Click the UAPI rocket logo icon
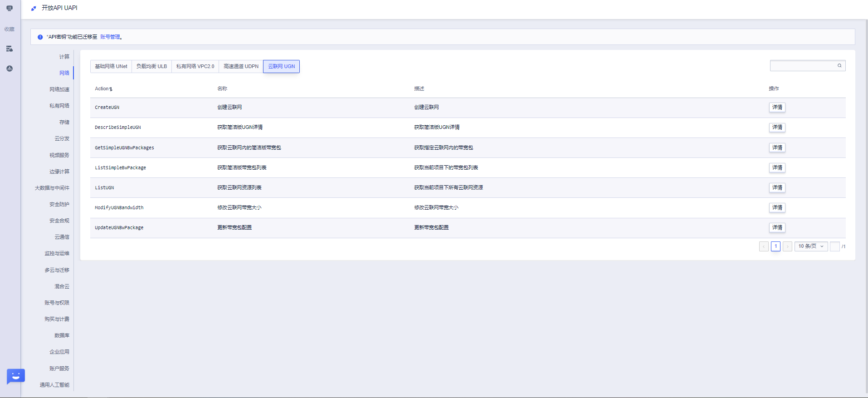The image size is (868, 398). point(34,8)
